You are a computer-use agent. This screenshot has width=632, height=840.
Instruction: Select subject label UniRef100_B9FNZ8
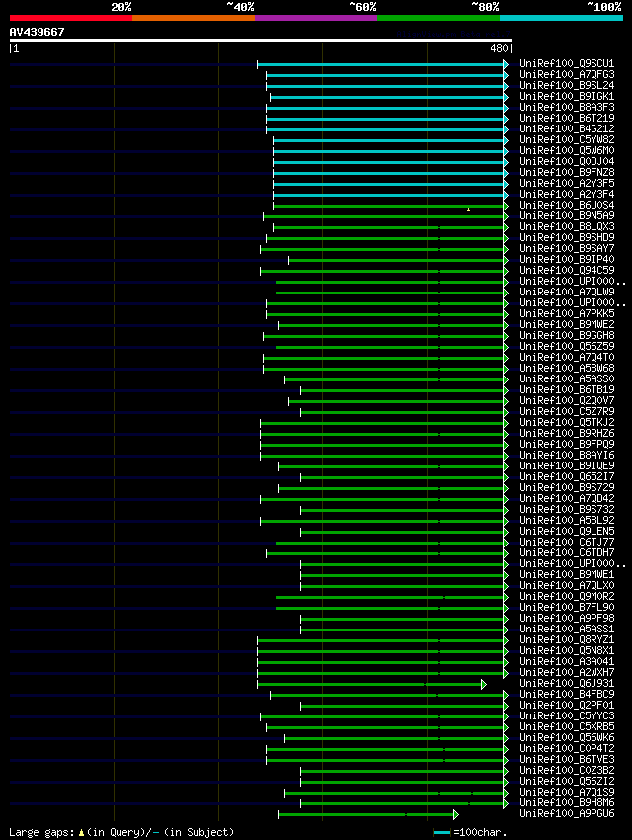coord(567,173)
